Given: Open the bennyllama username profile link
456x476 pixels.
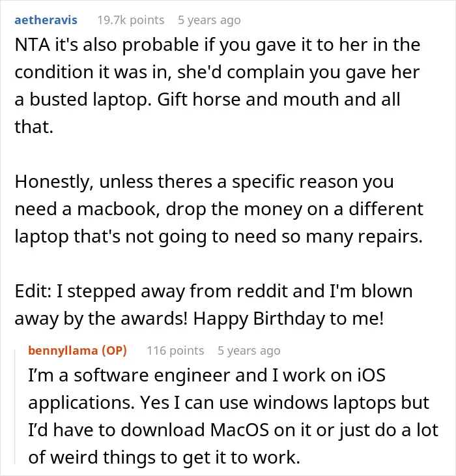Looking at the screenshot, I should coord(63,351).
